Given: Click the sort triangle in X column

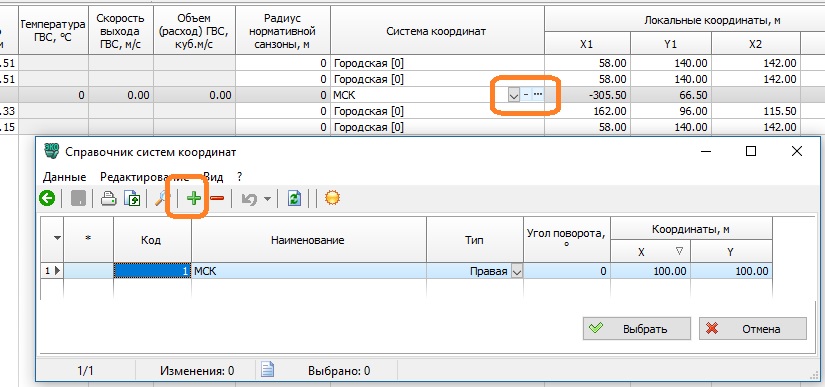Looking at the screenshot, I should tap(679, 251).
